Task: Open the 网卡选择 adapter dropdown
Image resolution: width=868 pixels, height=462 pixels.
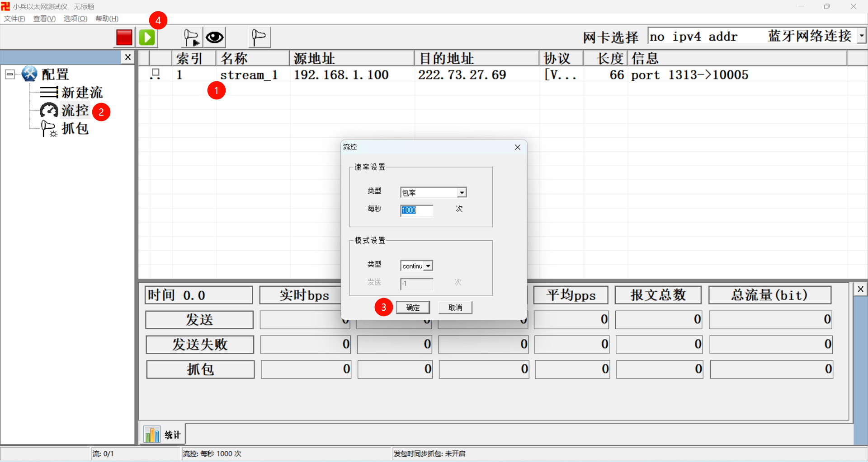Action: 862,36
